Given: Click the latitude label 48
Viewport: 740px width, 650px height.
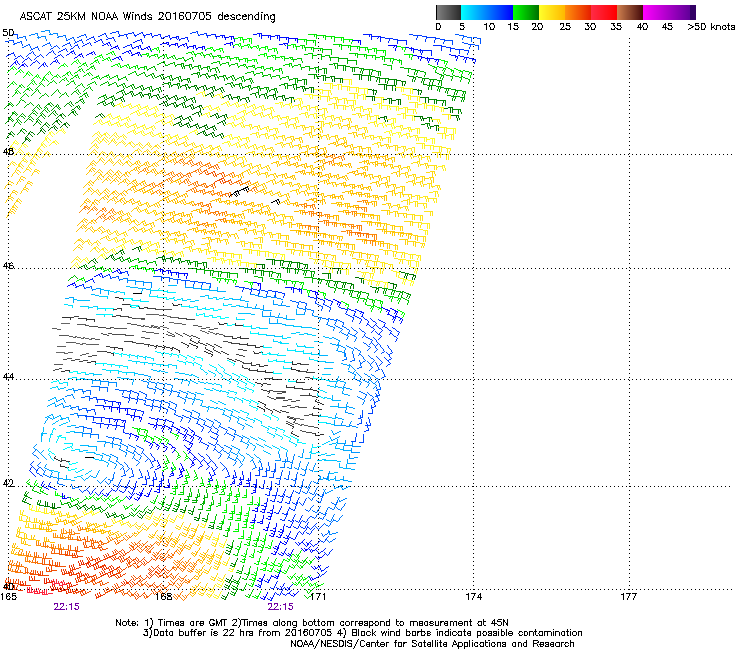Looking at the screenshot, I should [x=8, y=152].
